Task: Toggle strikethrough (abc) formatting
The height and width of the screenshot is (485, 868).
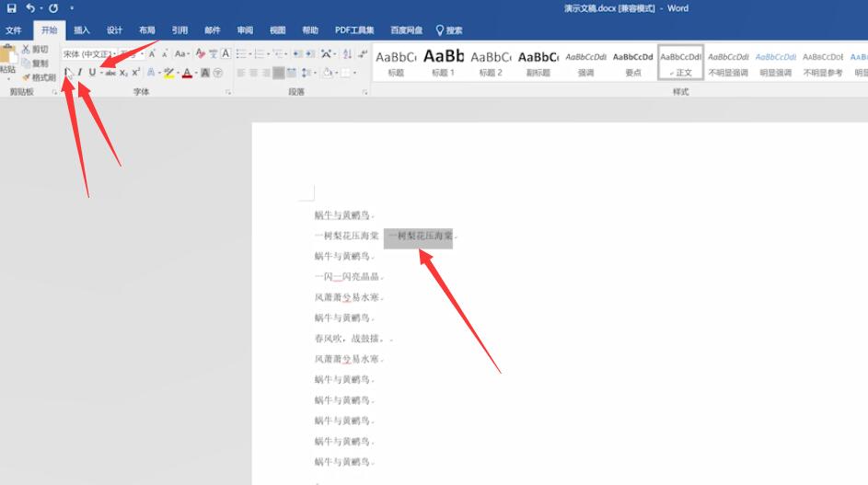Action: point(110,73)
